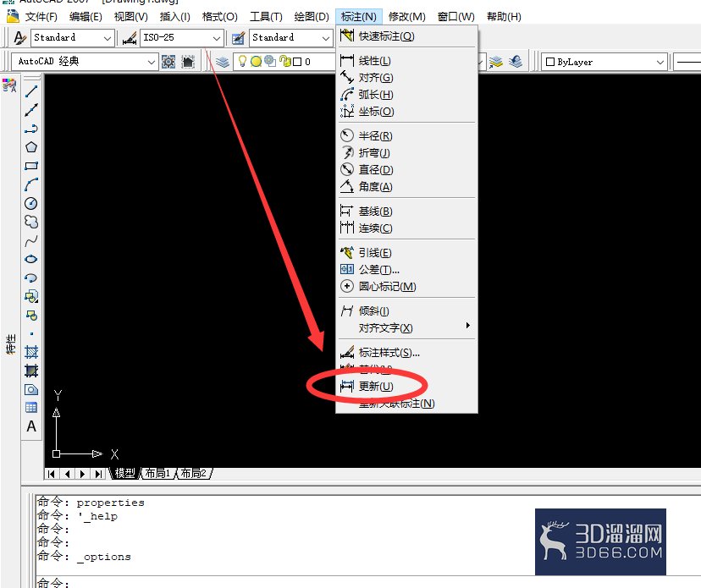Switch to 布局1 tab
This screenshot has height=588, width=701.
[157, 473]
